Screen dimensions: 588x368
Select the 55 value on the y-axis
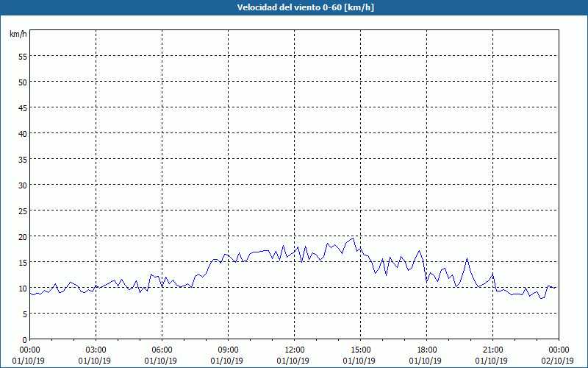pyautogui.click(x=23, y=57)
